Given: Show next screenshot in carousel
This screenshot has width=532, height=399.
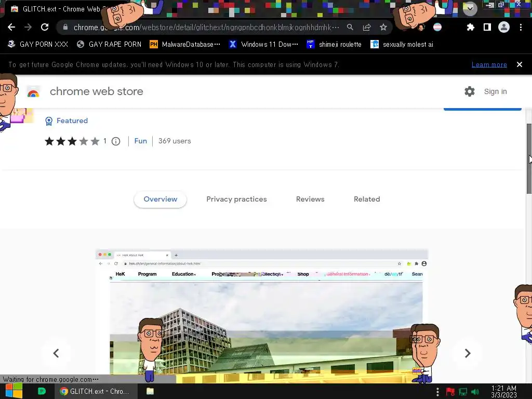Looking at the screenshot, I should point(468,353).
